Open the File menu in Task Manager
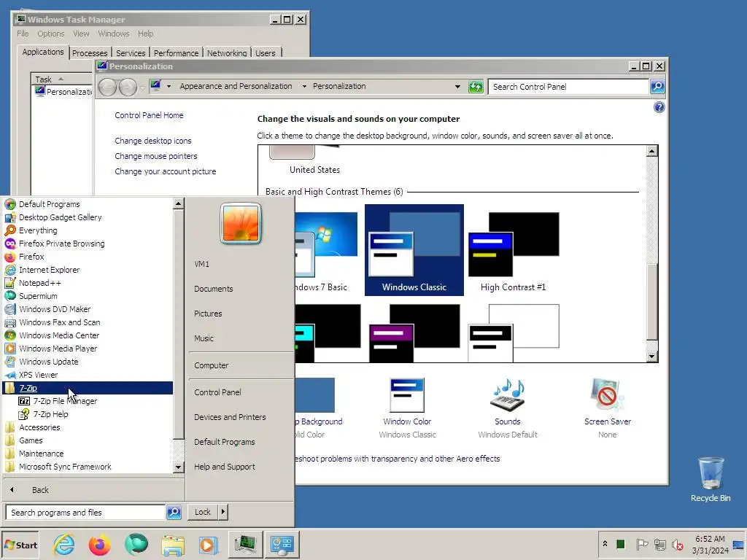The width and height of the screenshot is (747, 560). point(23,34)
